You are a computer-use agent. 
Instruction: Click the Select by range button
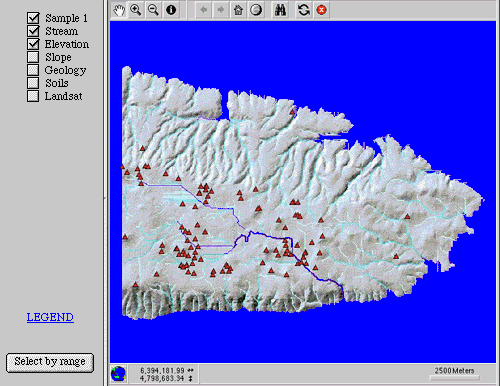coord(50,362)
